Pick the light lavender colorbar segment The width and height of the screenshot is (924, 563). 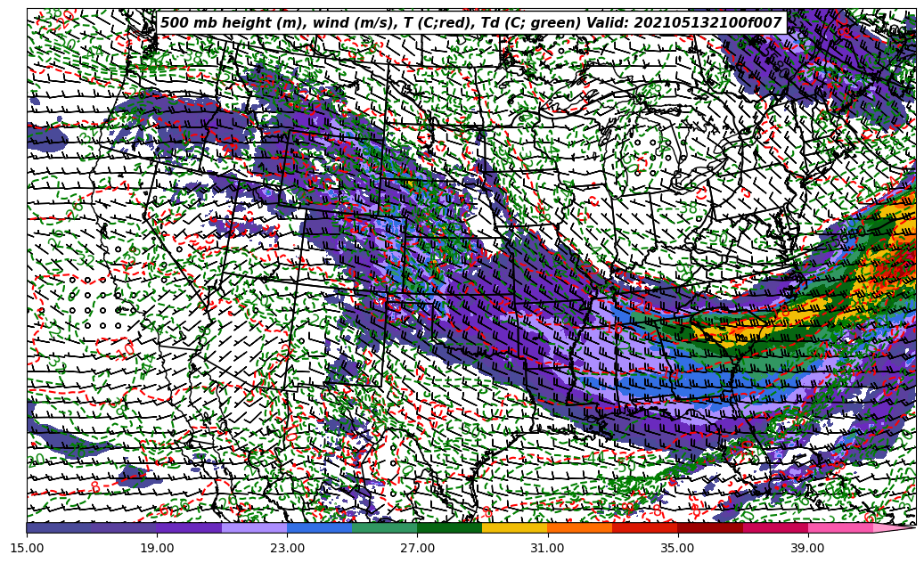pos(254,528)
